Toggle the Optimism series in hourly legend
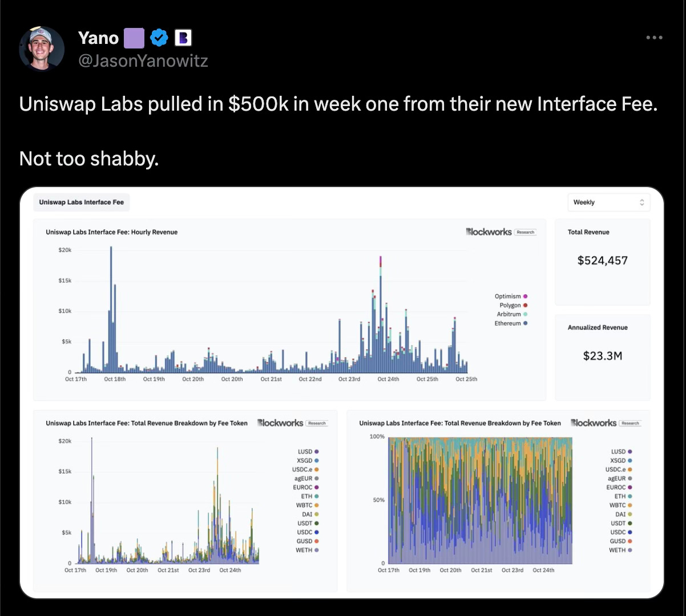This screenshot has width=686, height=616. [511, 296]
